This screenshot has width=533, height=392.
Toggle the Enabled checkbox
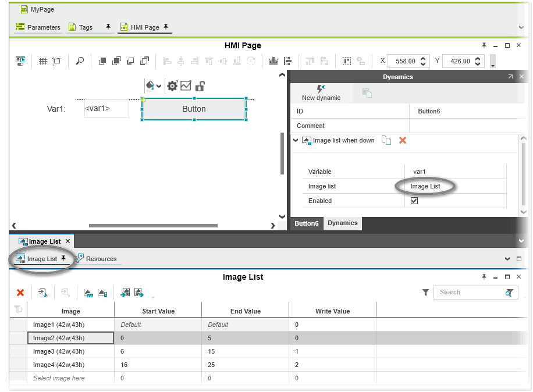click(x=414, y=201)
